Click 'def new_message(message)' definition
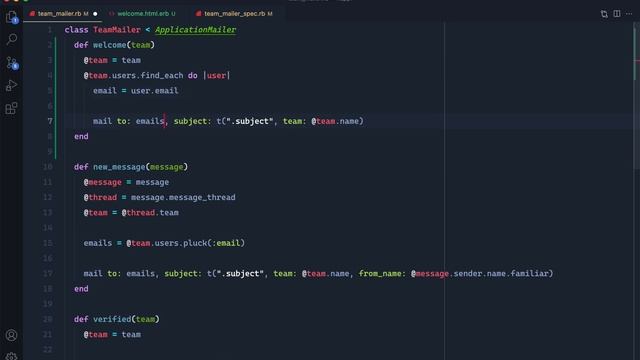640x360 pixels. click(x=131, y=167)
